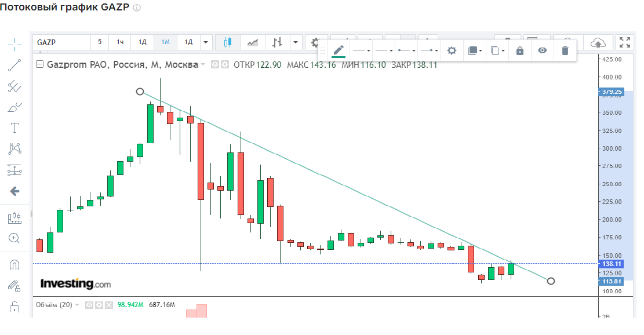The image size is (644, 335).
Task: Open the interval dropdown arrow
Action: [x=206, y=42]
